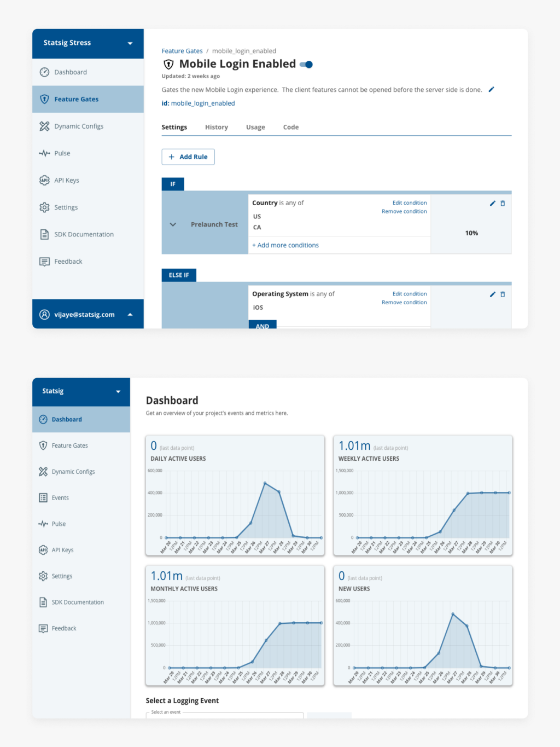Click the Select a Logging Event heading
560x747 pixels.
pyautogui.click(x=182, y=700)
